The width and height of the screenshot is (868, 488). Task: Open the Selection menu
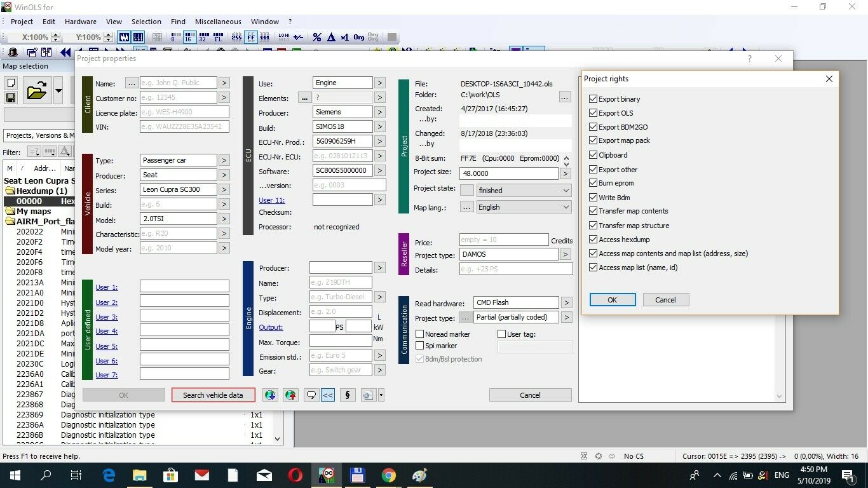pyautogui.click(x=147, y=22)
